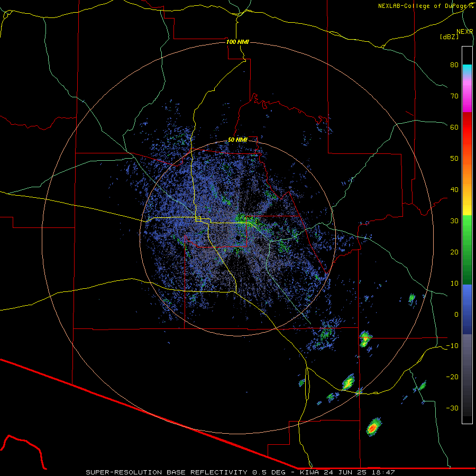476x476 pixels.
Task: Click the 60 value on dBZ scale
Action: point(454,127)
